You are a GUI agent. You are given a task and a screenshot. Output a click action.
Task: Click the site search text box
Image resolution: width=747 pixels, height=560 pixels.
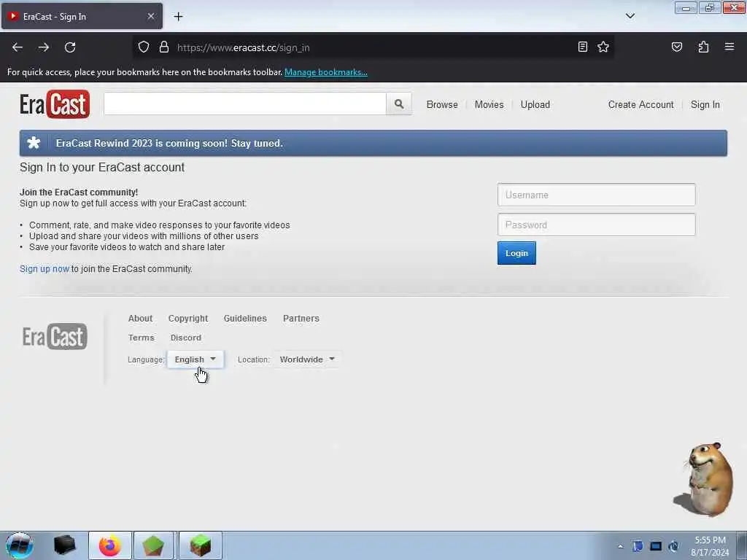(x=245, y=104)
